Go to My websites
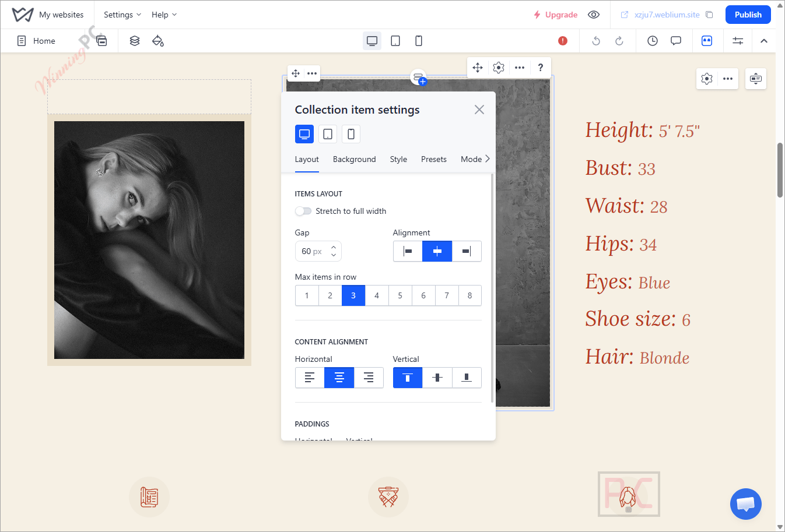The width and height of the screenshot is (785, 532). 61,15
